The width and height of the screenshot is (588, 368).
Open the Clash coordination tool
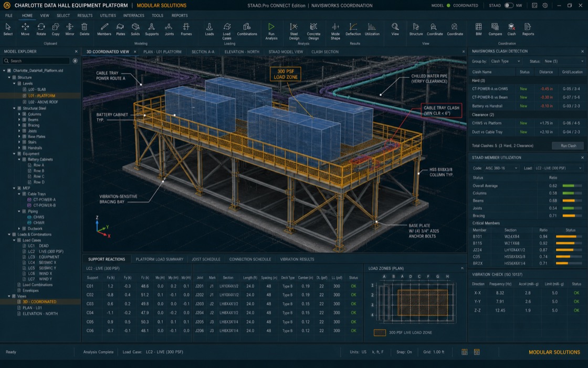(511, 29)
